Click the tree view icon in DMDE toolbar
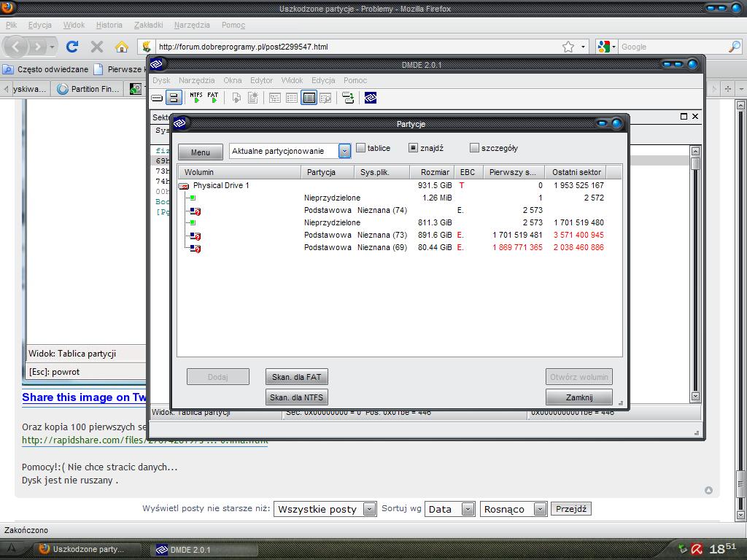Viewport: 747px width, 560px height. 275,98
